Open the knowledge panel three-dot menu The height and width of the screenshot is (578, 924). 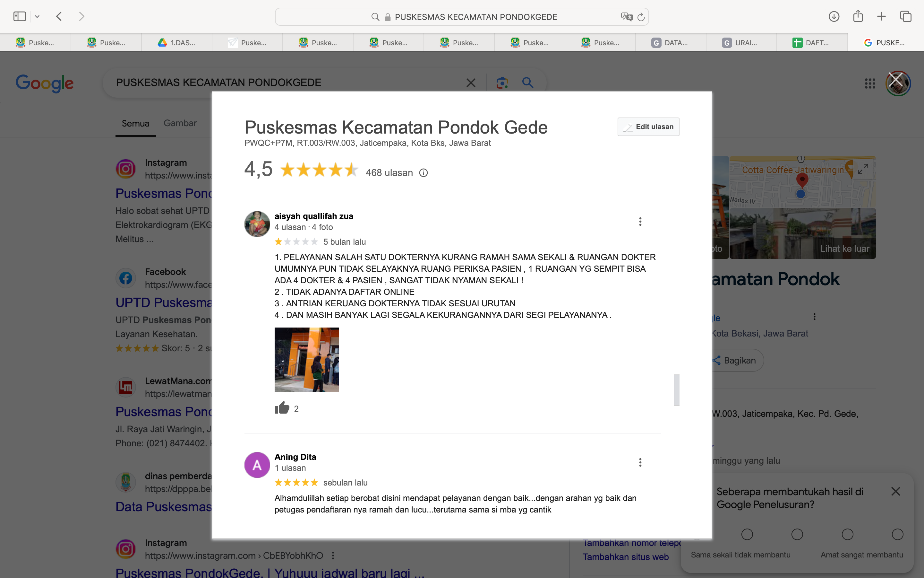[x=814, y=317]
